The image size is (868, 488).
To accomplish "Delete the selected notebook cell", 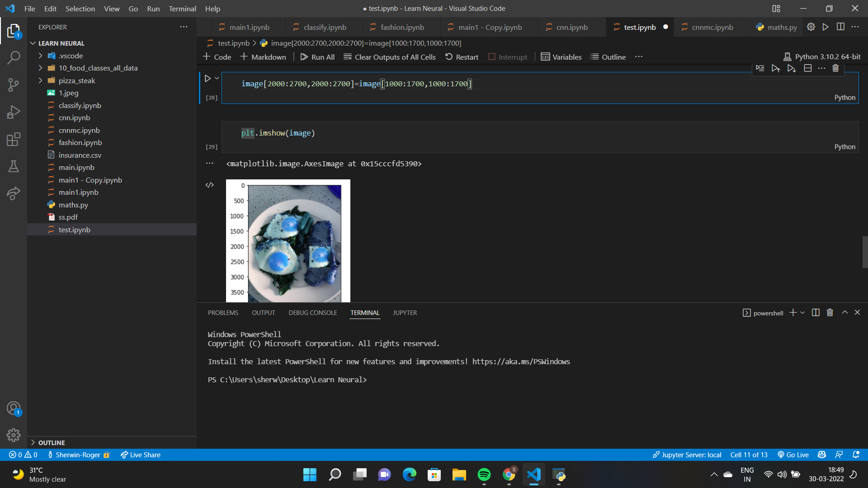I will [835, 68].
